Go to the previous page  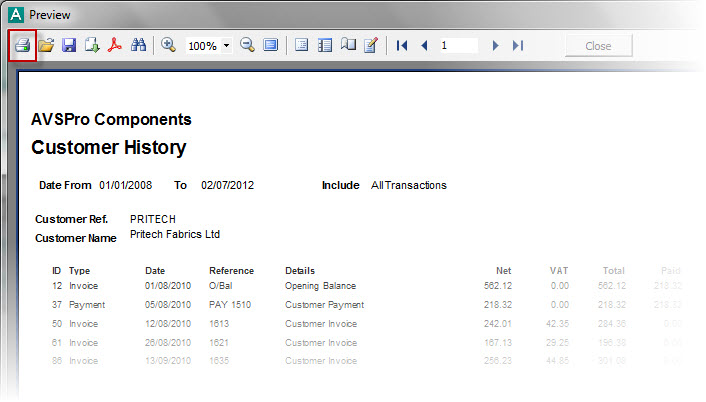point(424,46)
